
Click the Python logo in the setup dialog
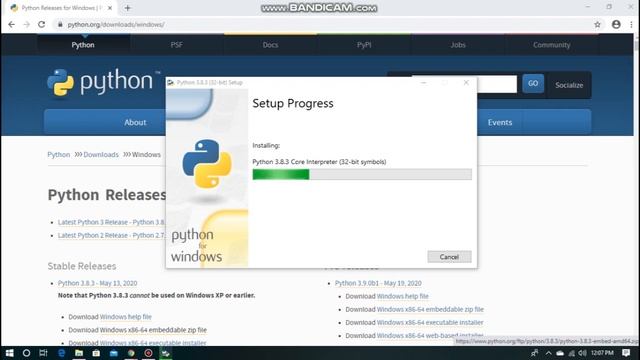tap(207, 163)
